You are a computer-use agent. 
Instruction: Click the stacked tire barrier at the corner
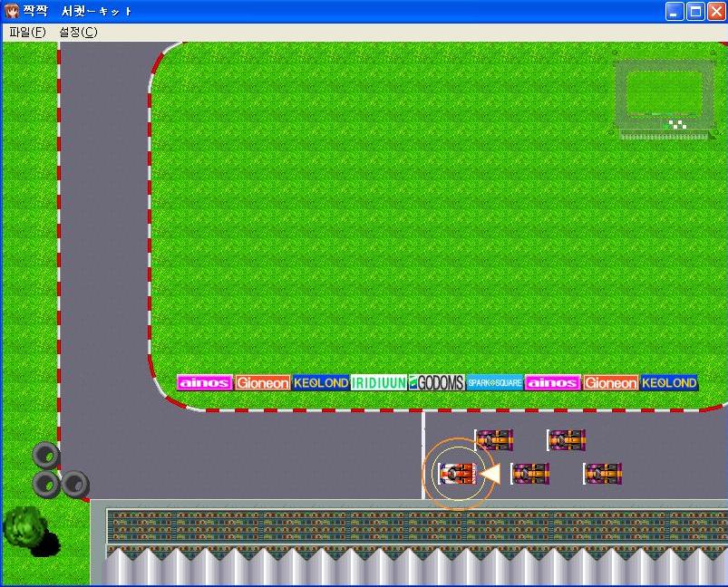tap(61, 470)
